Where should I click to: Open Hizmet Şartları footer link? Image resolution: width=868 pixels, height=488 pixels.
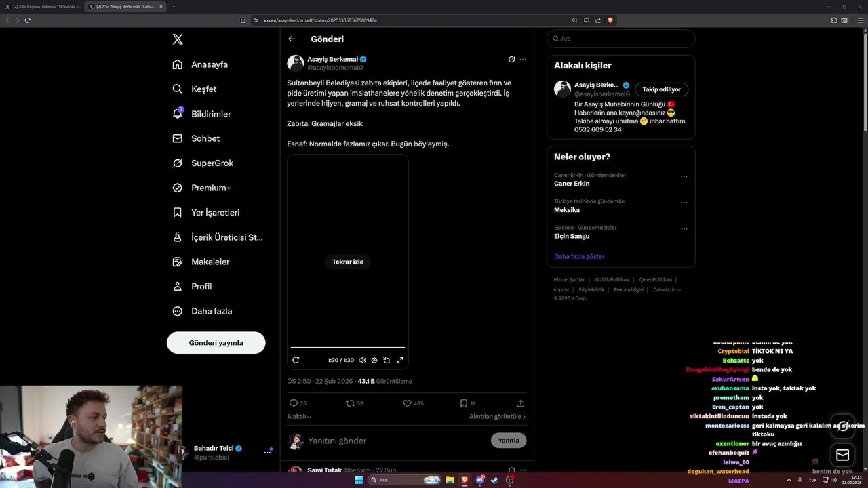[x=569, y=279]
